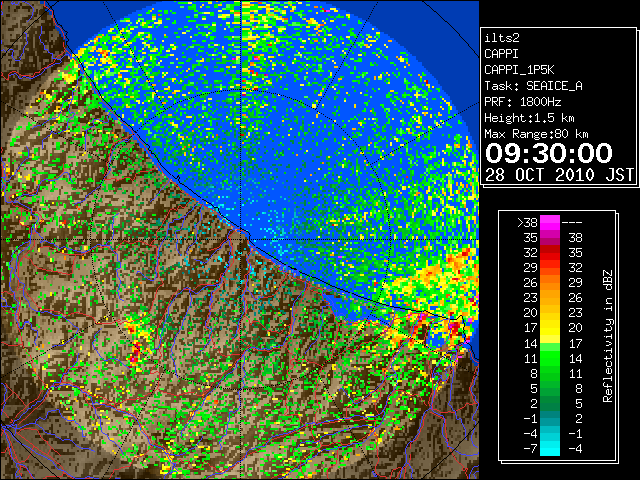Select the 'Task: SEAICE_A' line

pos(533,86)
